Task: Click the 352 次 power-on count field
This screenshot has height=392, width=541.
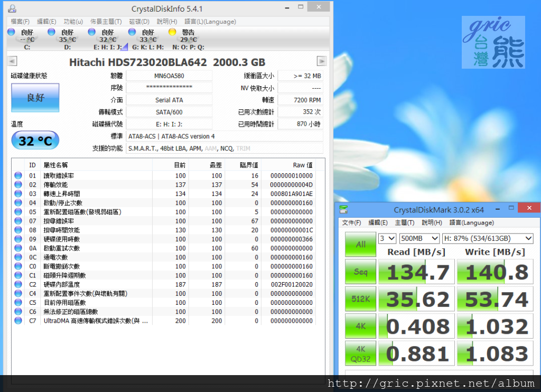Action: tap(301, 112)
